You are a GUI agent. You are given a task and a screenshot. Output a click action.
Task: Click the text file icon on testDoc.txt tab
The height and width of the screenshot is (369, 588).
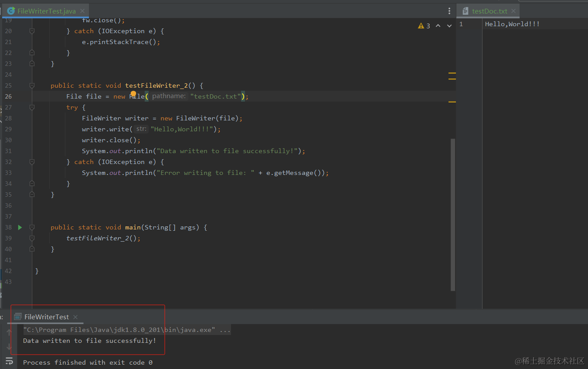coord(466,11)
